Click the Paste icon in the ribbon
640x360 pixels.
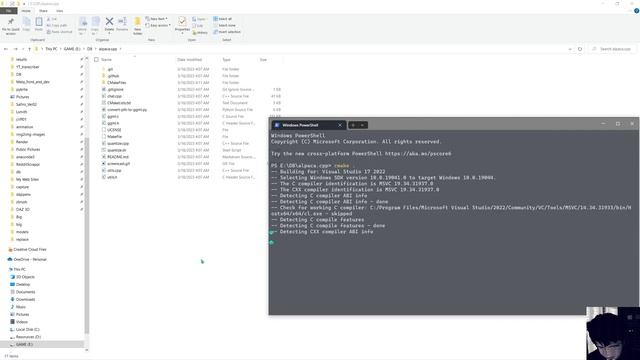pos(39,22)
